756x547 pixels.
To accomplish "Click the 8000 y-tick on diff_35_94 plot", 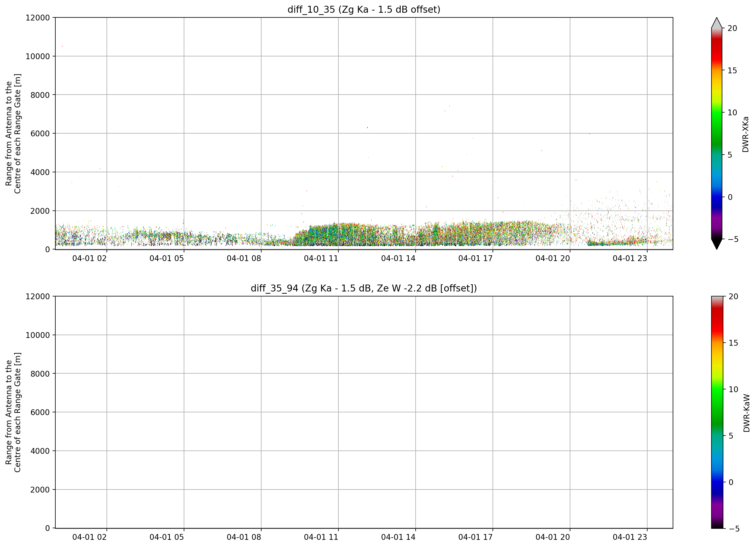I will pyautogui.click(x=40, y=374).
